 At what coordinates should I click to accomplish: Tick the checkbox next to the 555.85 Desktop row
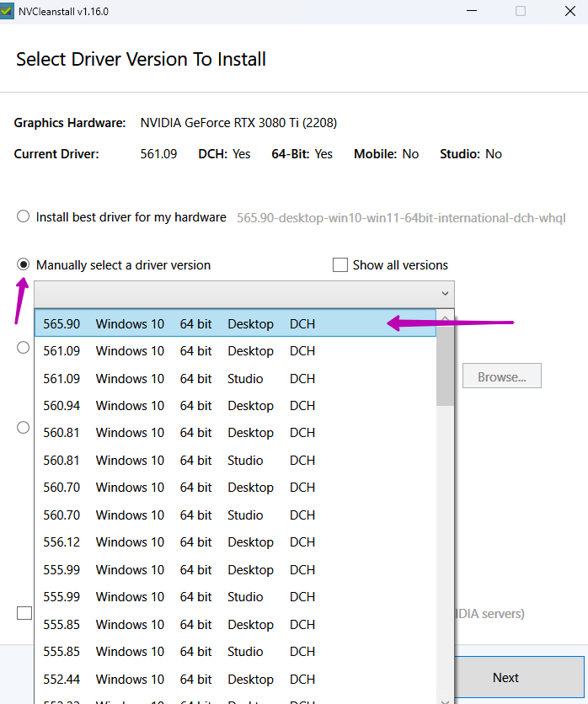(x=24, y=613)
